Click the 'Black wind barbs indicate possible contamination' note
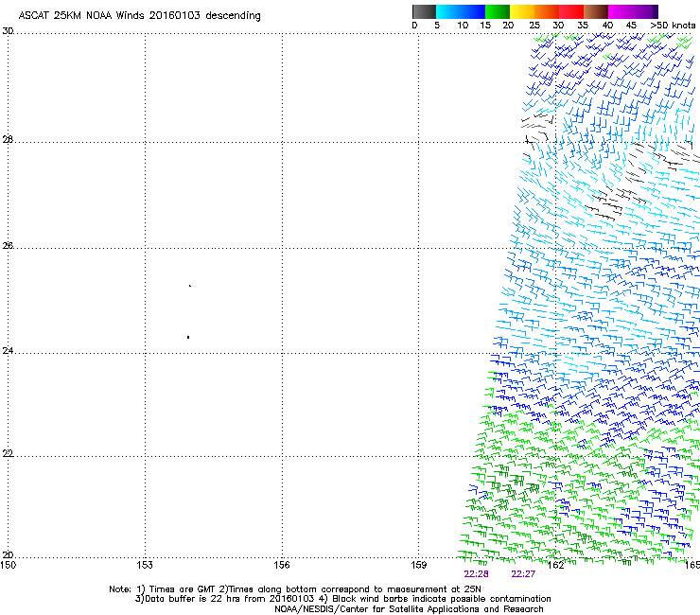This screenshot has height=615, width=700. 442,599
